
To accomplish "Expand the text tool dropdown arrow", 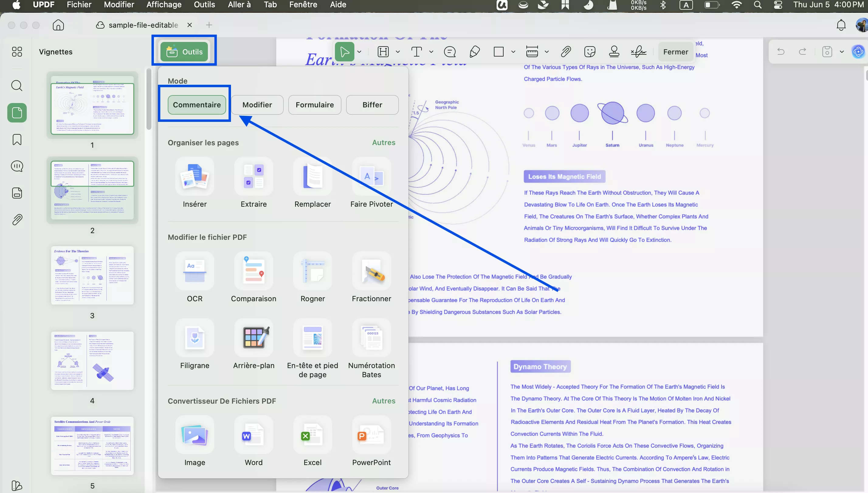I will [x=431, y=52].
